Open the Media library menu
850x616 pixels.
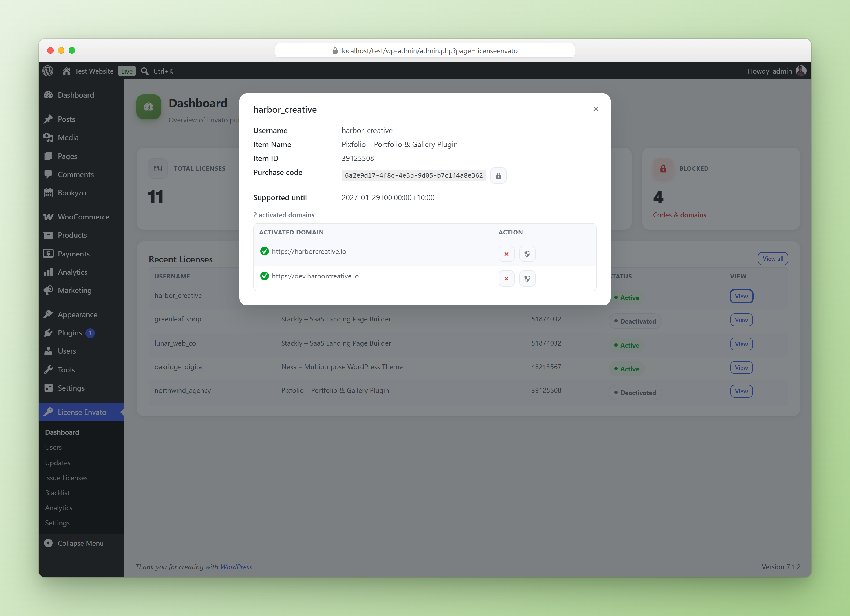point(81,138)
